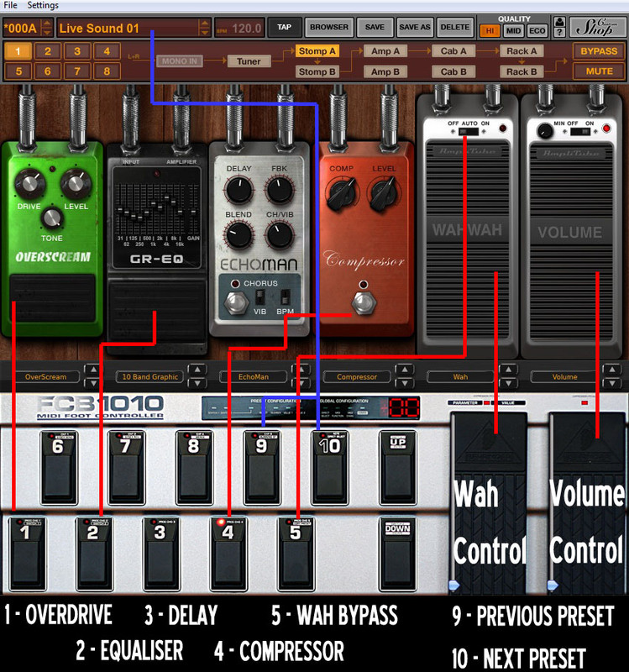Switch to the Stomp B module
629x672 pixels.
317,71
